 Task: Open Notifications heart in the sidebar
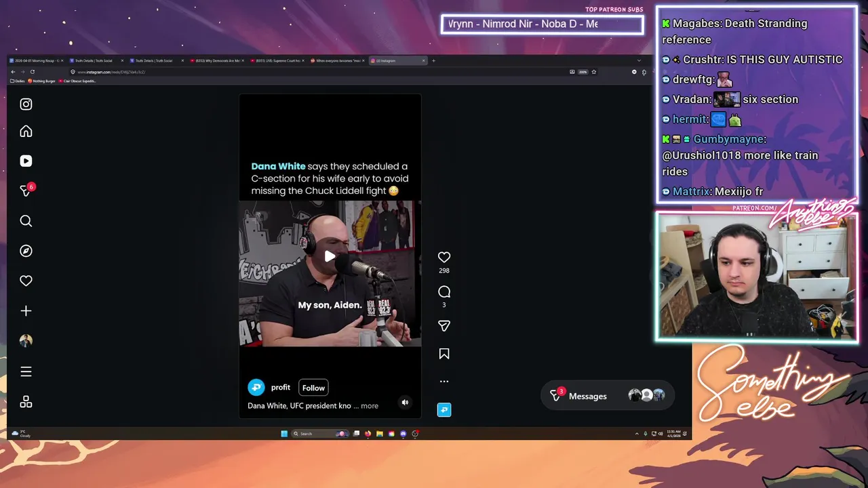(26, 281)
